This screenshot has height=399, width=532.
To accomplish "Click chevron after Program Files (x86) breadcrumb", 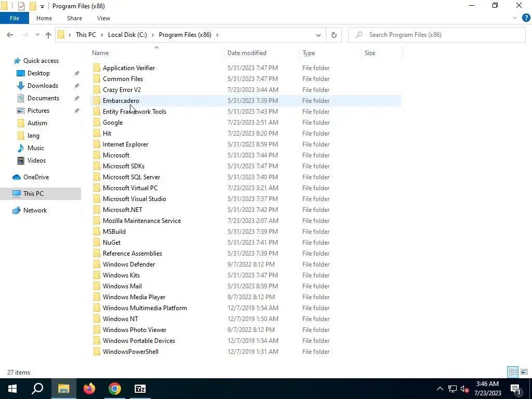I will click(217, 35).
